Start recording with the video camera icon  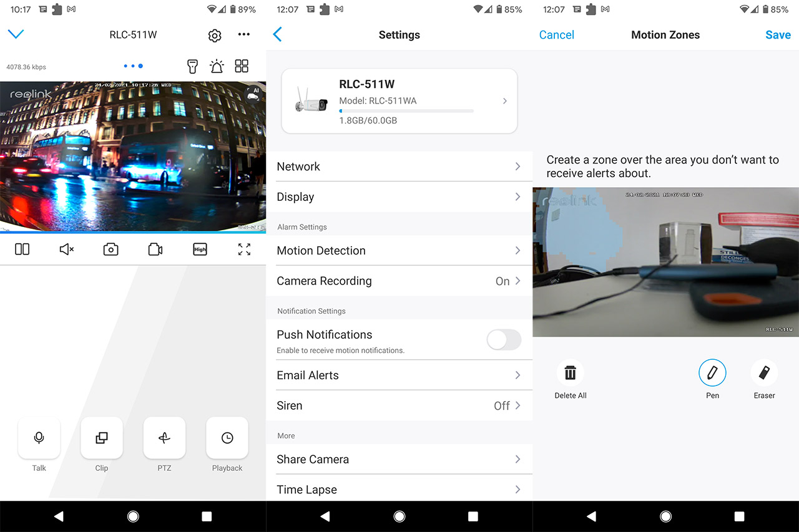tap(155, 249)
